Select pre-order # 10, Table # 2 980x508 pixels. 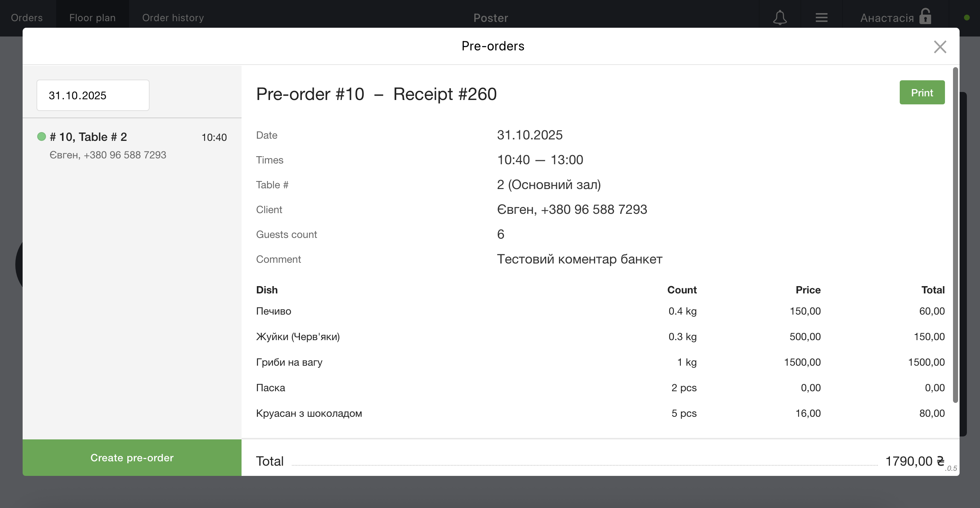[x=89, y=136]
